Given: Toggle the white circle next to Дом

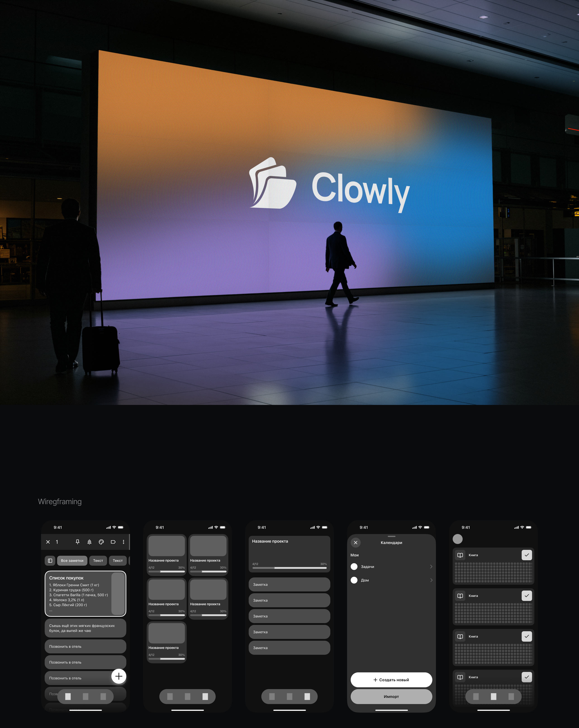Looking at the screenshot, I should click(x=354, y=580).
